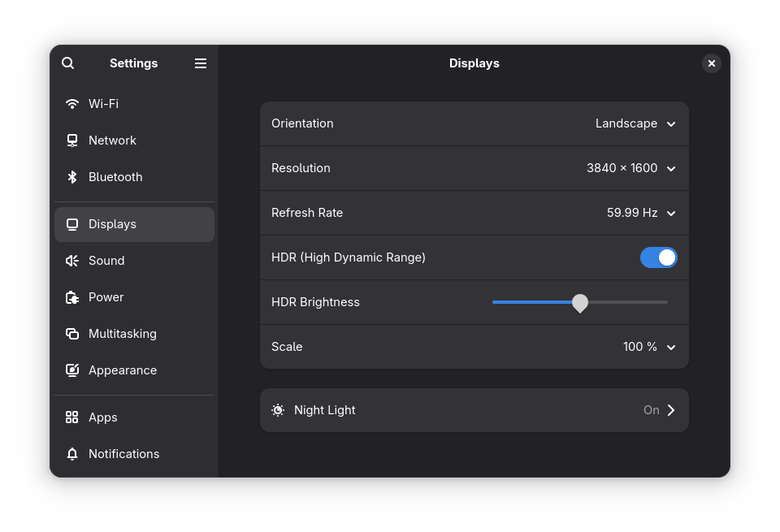This screenshot has width=780, height=532.
Task: Select the Power battery icon
Action: click(x=72, y=296)
